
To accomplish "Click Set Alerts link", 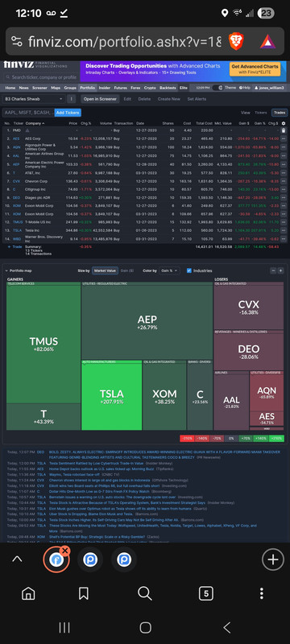I will 197,99.
